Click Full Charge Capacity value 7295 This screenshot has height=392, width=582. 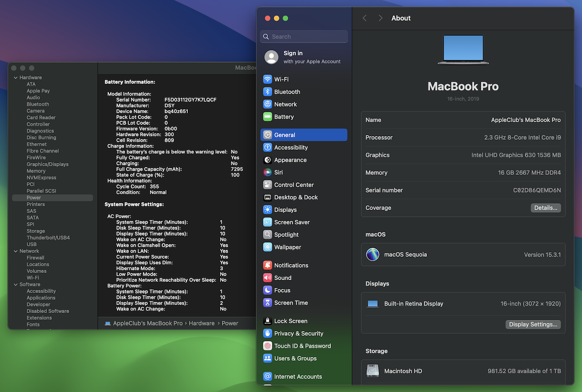(x=237, y=169)
